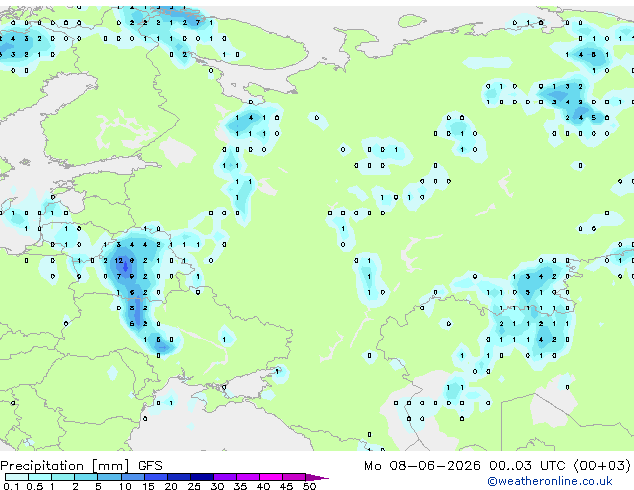Open the weatheronline.co.uk copyright link
The image size is (634, 490).
pos(550,481)
